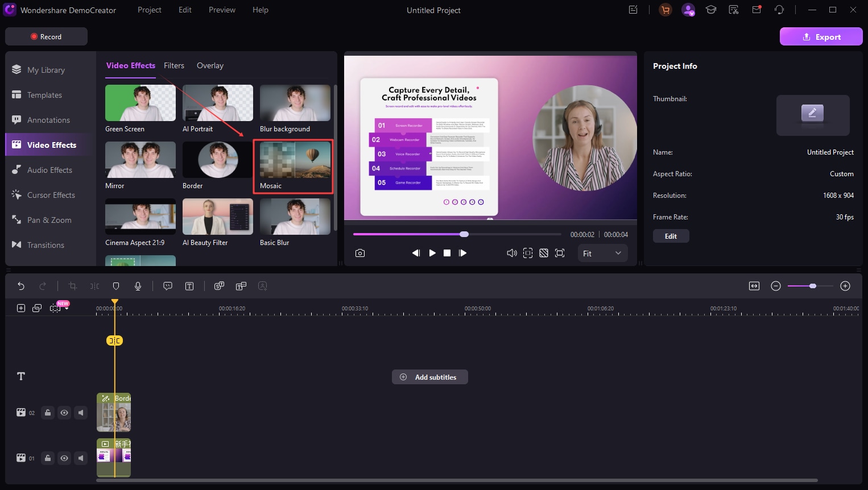This screenshot has width=868, height=490.
Task: Click the preview playback progress slider
Action: 464,234
